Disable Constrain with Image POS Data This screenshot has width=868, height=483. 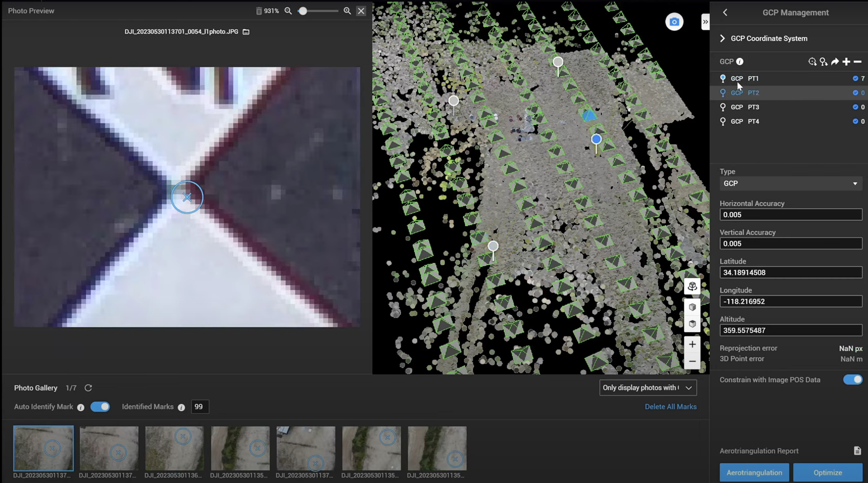[852, 380]
